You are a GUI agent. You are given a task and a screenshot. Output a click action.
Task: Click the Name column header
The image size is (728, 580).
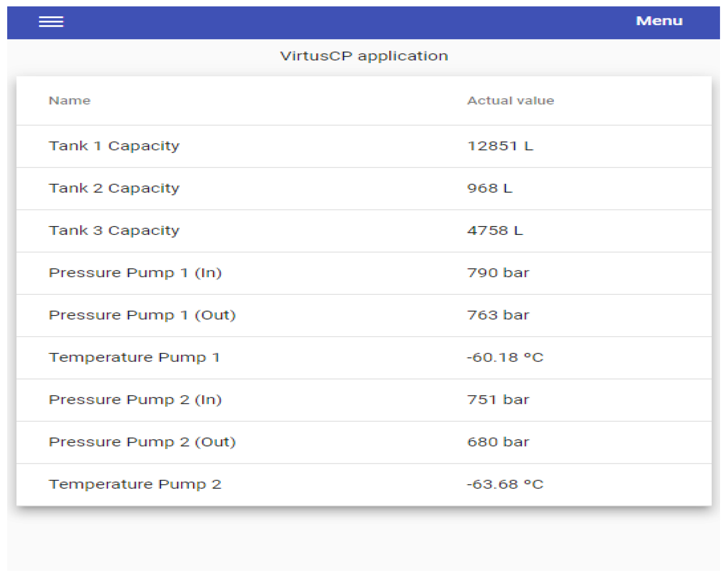click(70, 101)
